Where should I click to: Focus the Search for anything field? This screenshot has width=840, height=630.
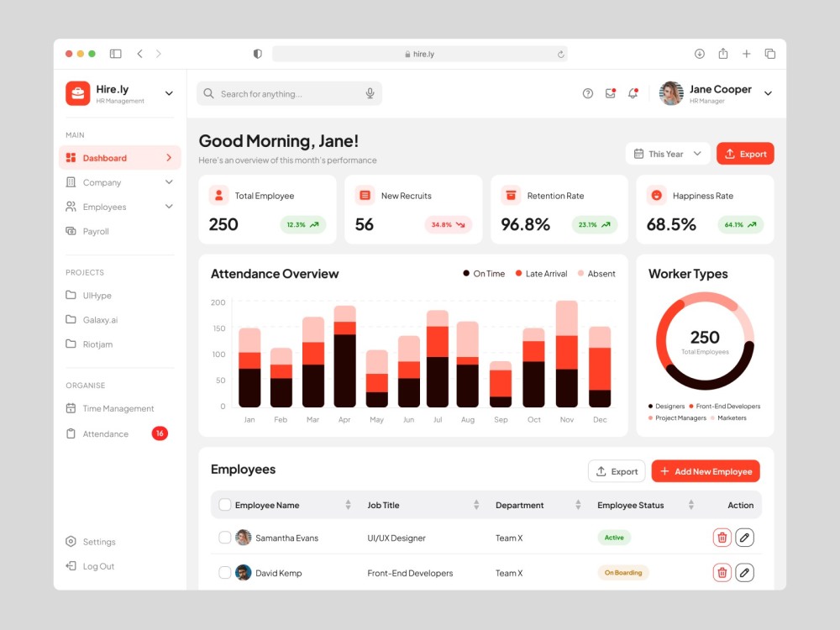click(x=289, y=93)
